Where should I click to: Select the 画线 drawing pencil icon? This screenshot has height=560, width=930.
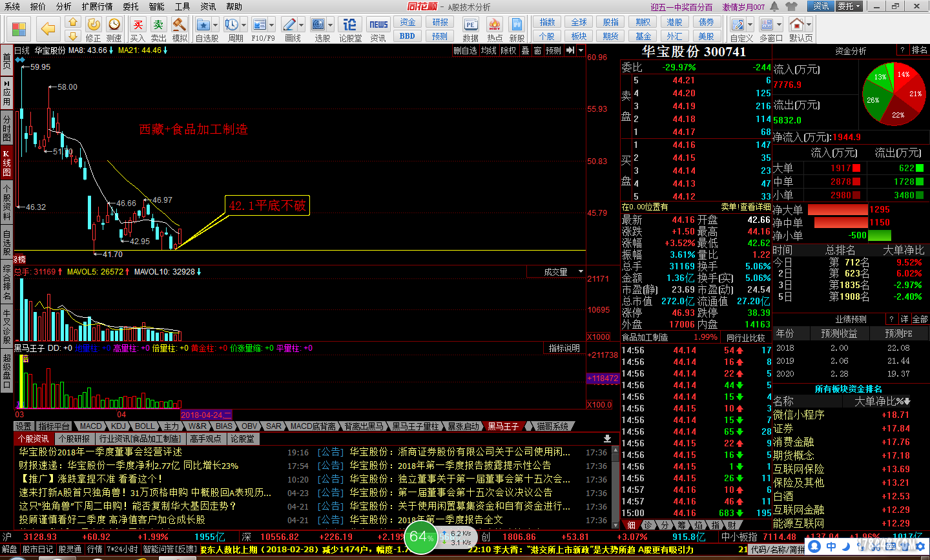pyautogui.click(x=289, y=25)
